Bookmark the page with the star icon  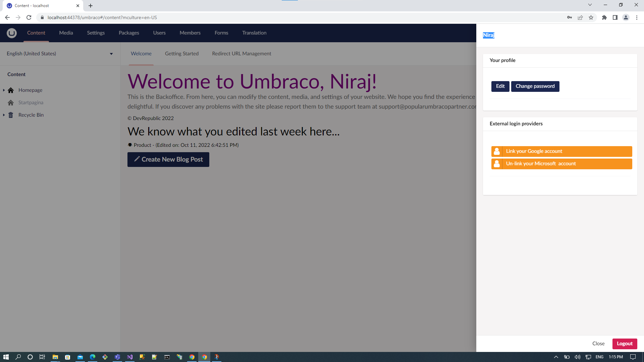591,17
